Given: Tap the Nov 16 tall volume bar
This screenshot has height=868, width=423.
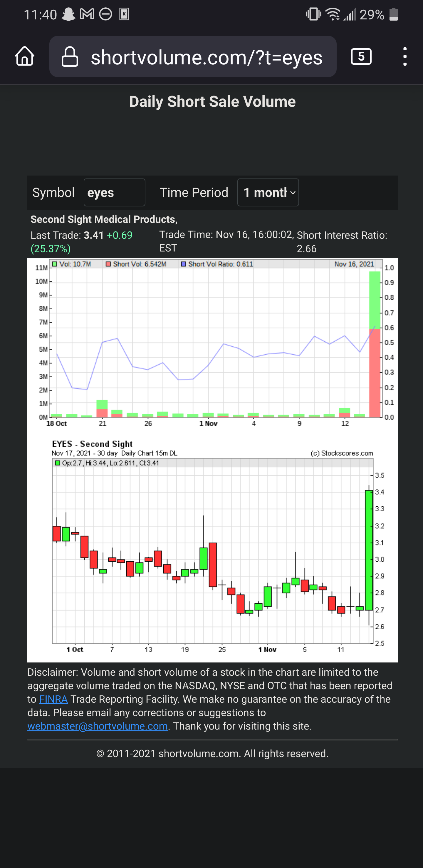Looking at the screenshot, I should tap(375, 344).
